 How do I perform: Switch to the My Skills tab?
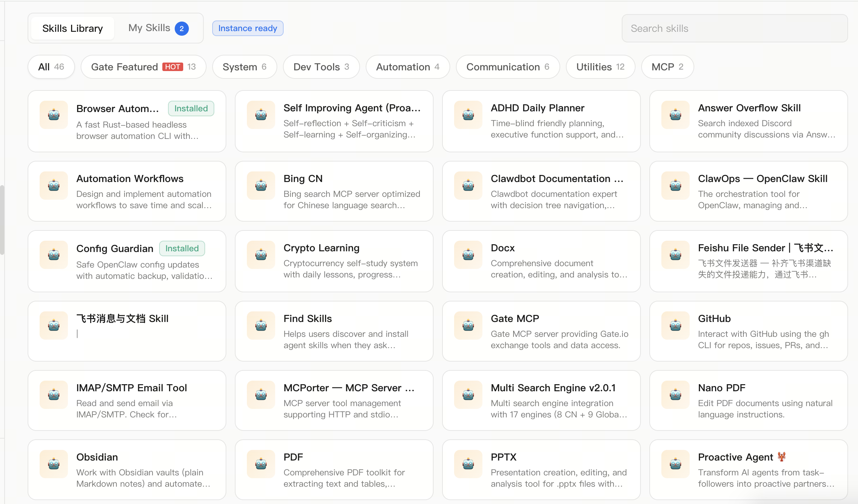158,28
